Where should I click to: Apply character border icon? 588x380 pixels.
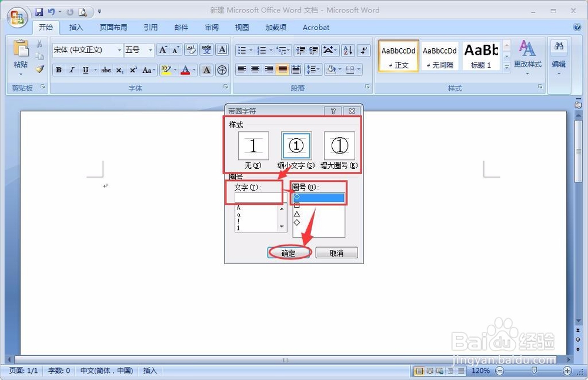tap(222, 50)
